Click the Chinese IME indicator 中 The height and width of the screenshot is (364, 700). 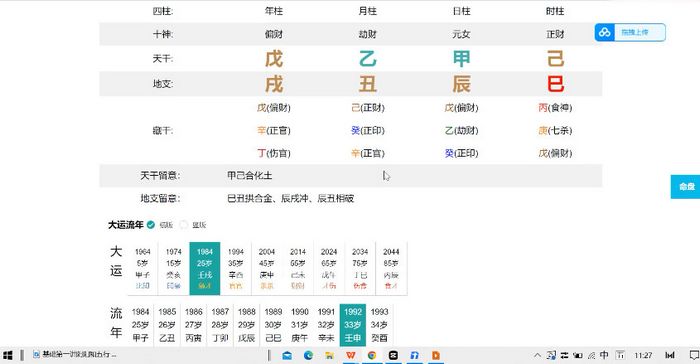coord(604,355)
